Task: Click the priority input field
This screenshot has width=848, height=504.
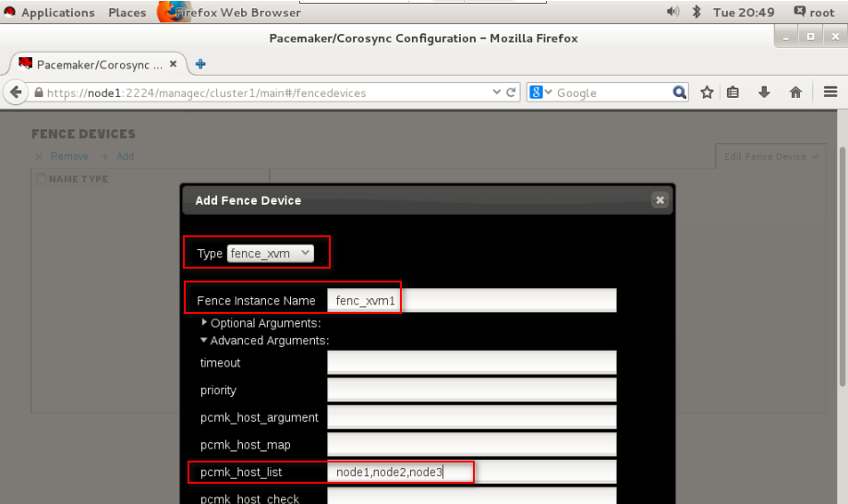Action: (x=472, y=390)
